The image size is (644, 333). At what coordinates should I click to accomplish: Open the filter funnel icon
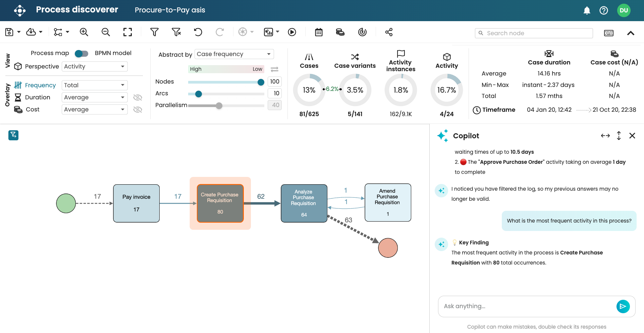click(x=154, y=32)
